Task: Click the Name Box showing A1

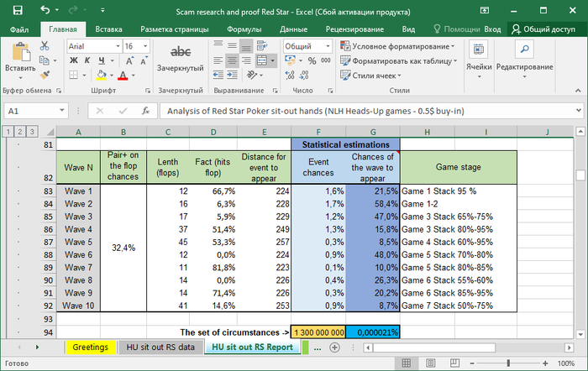Action: pos(32,111)
